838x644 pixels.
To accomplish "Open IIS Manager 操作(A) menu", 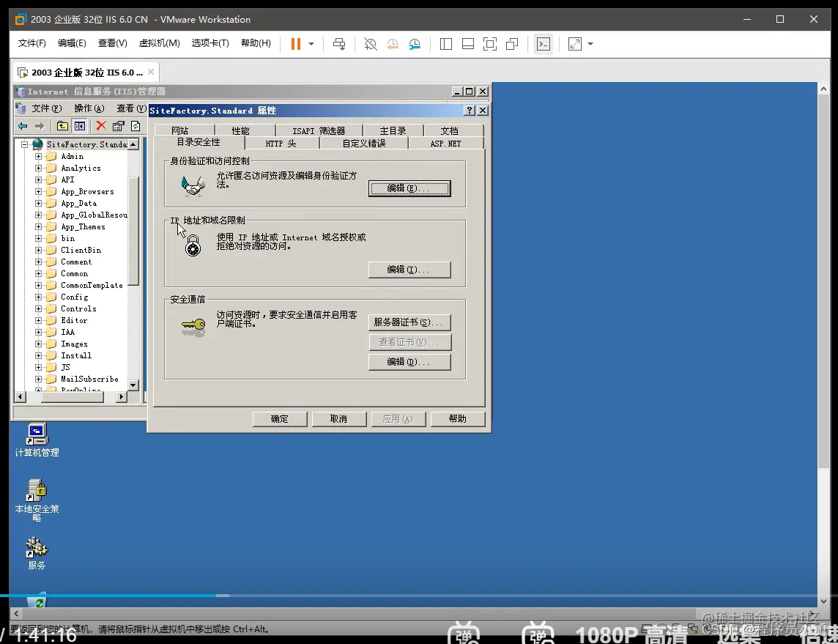I will click(89, 108).
